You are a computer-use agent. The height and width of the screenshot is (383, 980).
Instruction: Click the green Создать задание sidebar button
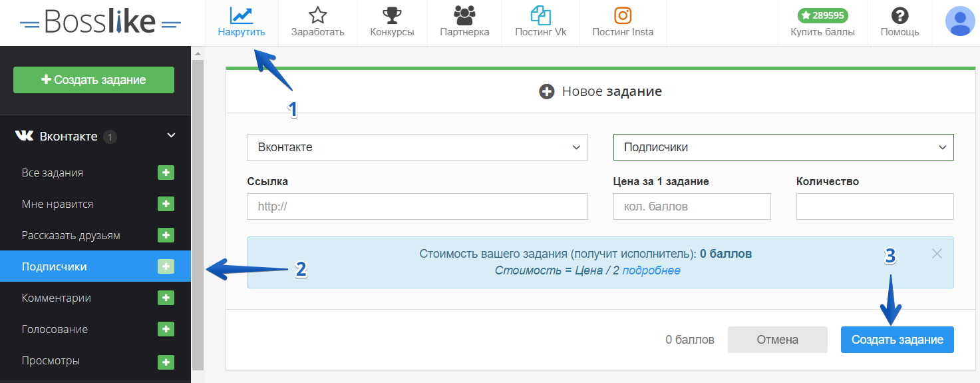pos(94,80)
